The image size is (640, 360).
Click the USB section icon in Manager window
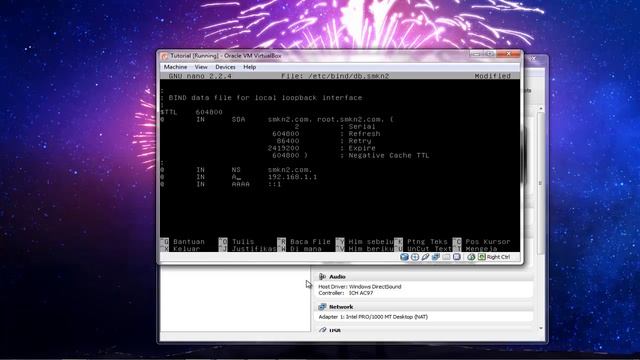(322, 330)
